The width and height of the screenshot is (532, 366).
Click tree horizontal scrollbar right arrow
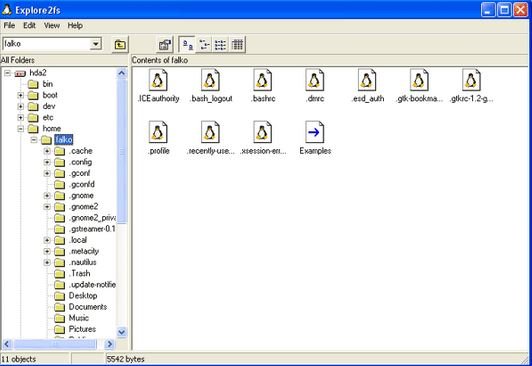110,344
